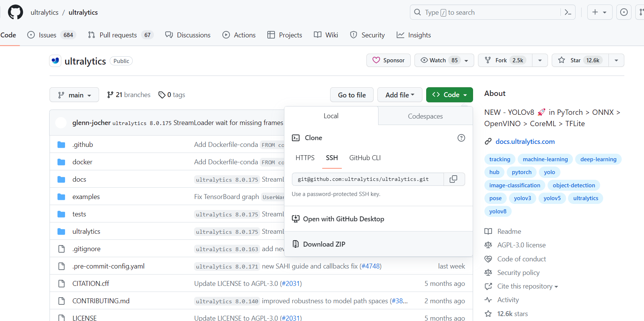Expand the Watch notifications dropdown
The width and height of the screenshot is (644, 321).
[x=444, y=60]
